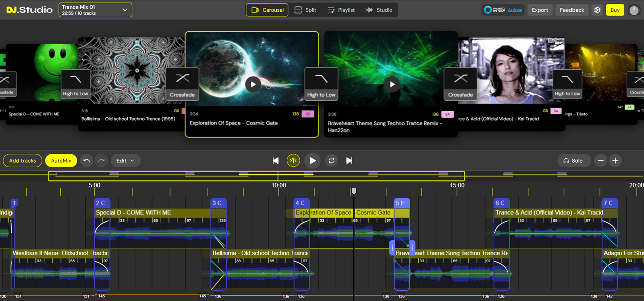Select the Braveheart Theme Song timeline clip label

tap(452, 253)
